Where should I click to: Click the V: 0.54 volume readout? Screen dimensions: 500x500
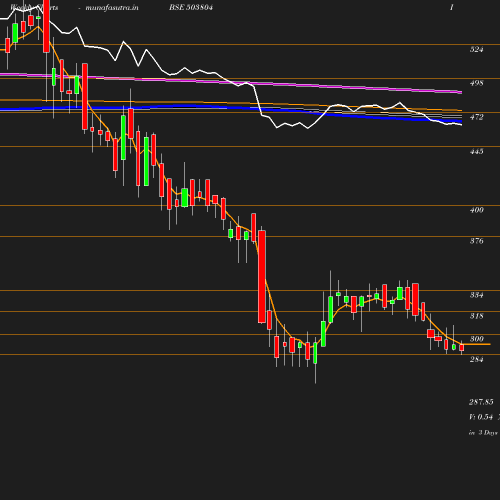pyautogui.click(x=481, y=417)
